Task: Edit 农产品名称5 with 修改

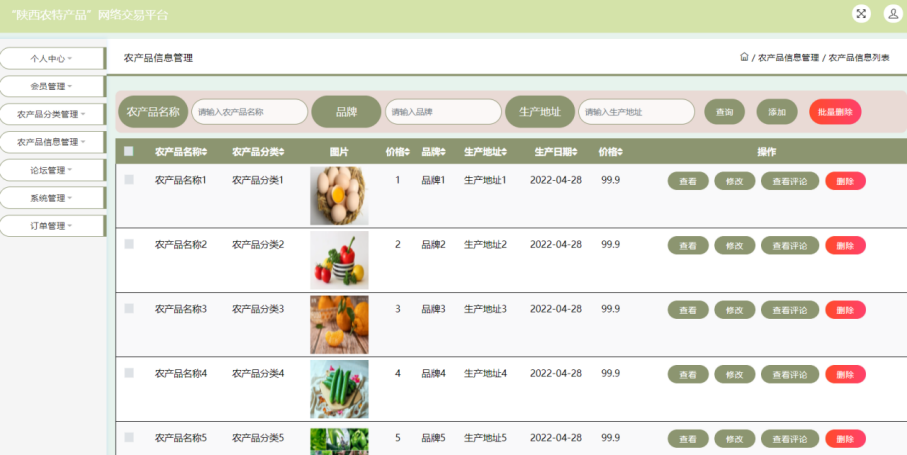Action: tap(735, 439)
